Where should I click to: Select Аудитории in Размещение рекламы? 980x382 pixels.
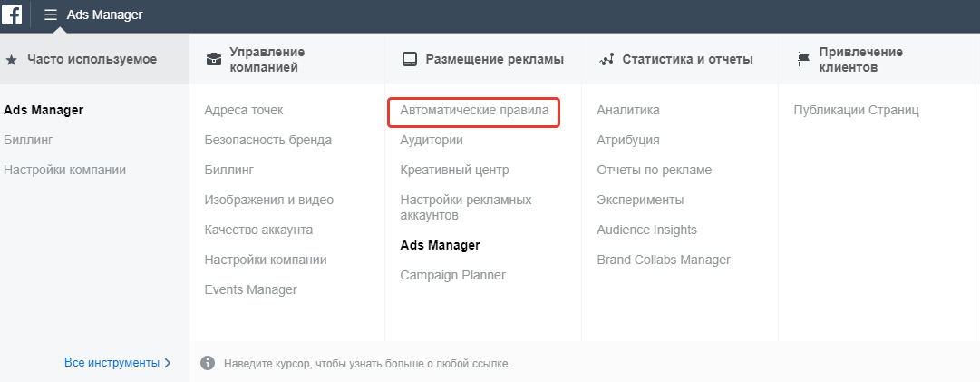pyautogui.click(x=432, y=140)
